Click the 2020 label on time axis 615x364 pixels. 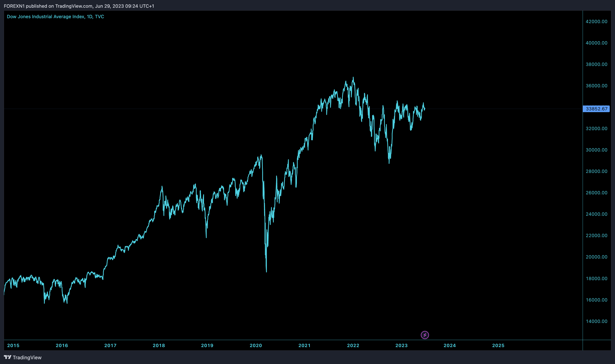click(x=256, y=345)
